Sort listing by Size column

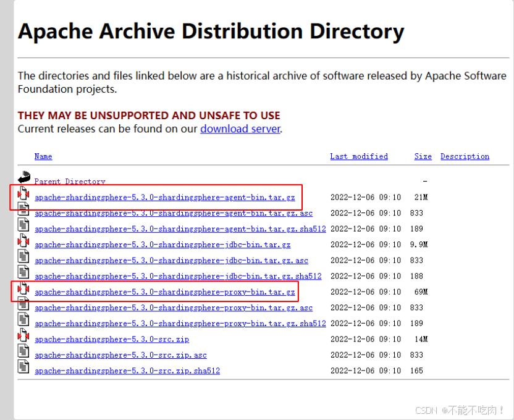tap(423, 156)
